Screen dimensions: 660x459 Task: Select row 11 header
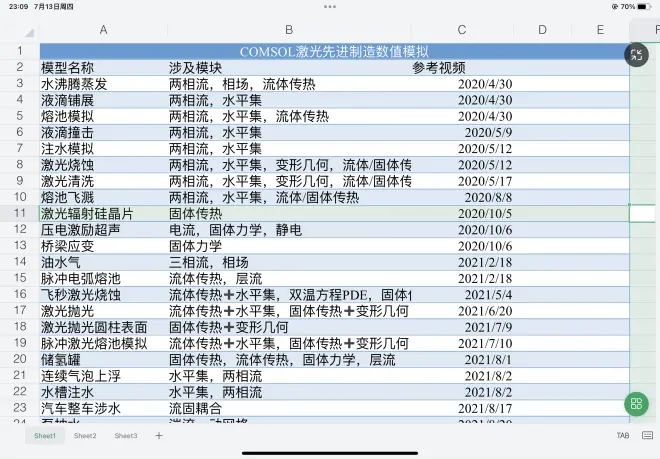[19, 213]
